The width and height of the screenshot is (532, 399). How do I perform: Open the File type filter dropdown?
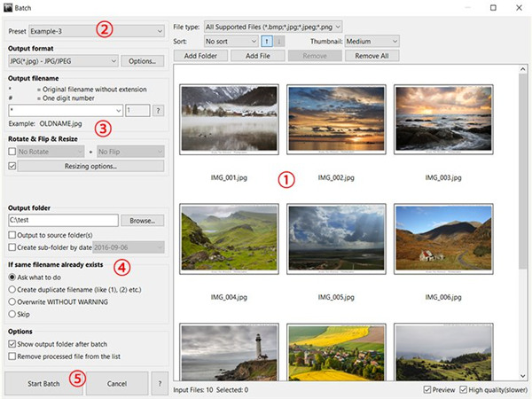click(x=272, y=28)
